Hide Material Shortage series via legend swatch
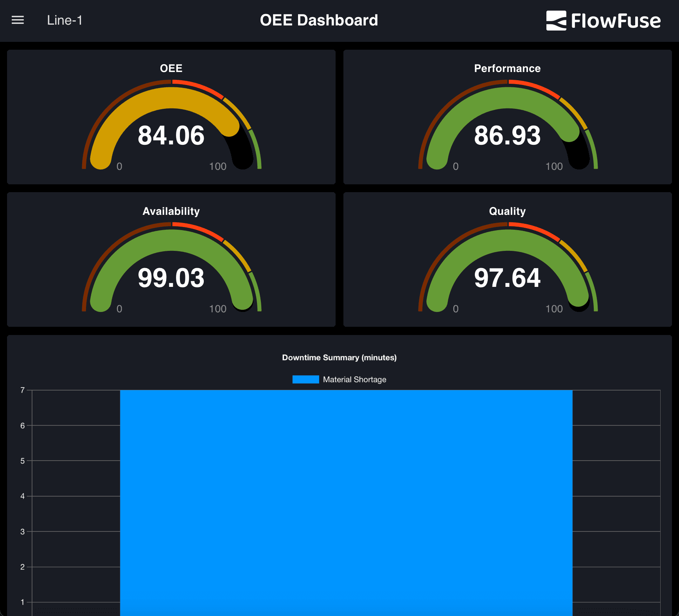This screenshot has height=616, width=679. pyautogui.click(x=305, y=379)
